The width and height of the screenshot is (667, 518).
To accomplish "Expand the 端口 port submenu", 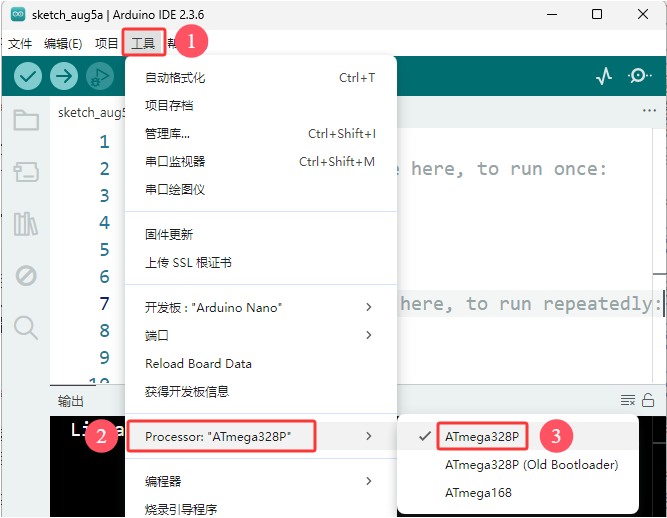I will click(x=261, y=335).
